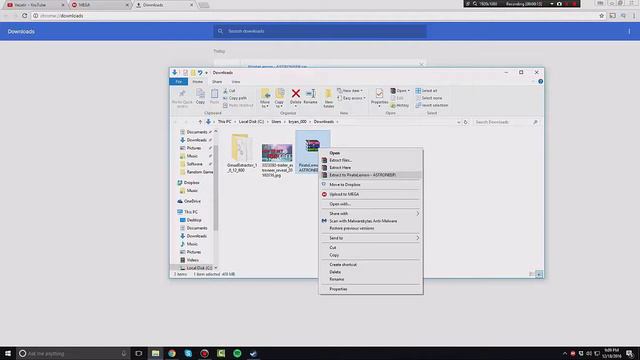Bookmark page with Chrome star icon
This screenshot has height=360, width=640.
[x=601, y=16]
